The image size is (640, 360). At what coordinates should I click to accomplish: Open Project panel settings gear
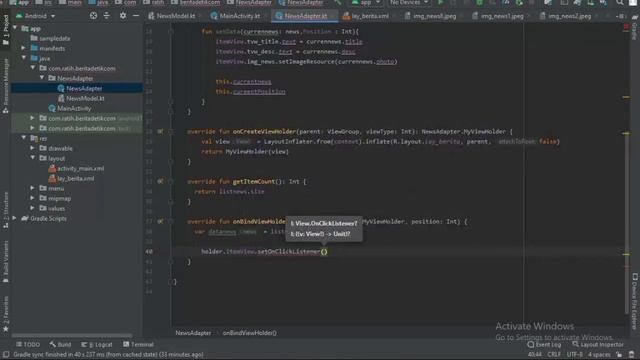pyautogui.click(x=123, y=16)
